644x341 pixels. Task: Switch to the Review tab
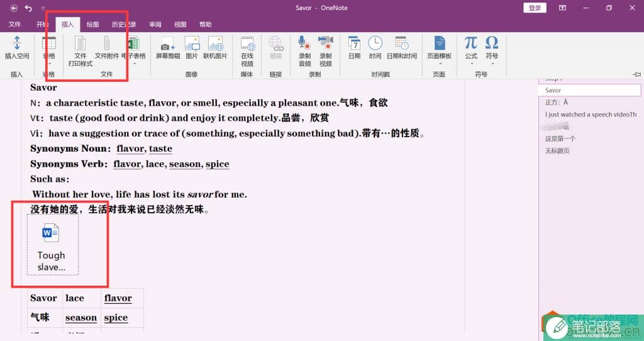[155, 25]
